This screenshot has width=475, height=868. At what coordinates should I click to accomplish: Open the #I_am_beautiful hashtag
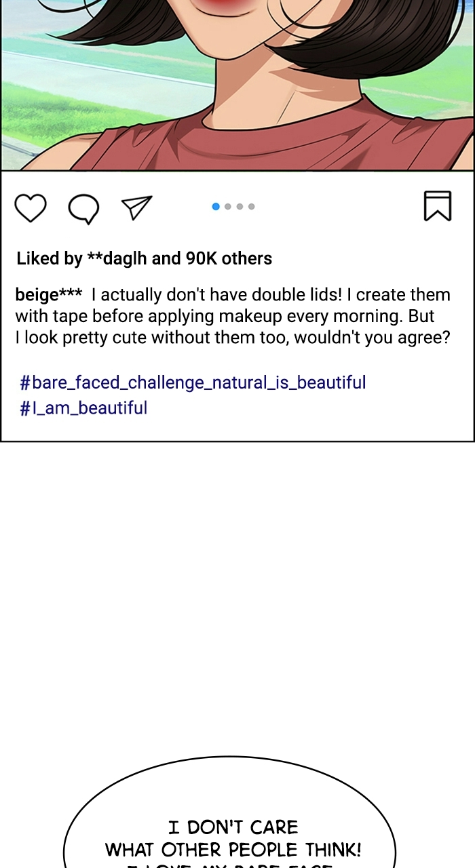pyautogui.click(x=83, y=408)
